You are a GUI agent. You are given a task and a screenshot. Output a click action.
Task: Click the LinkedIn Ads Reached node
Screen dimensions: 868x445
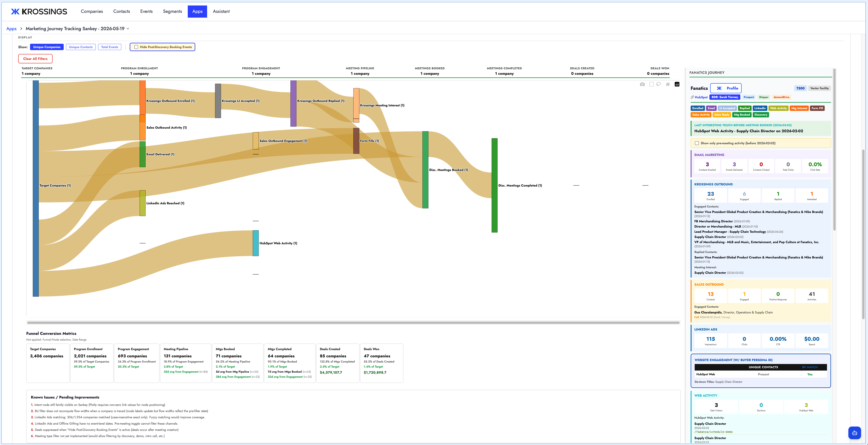tap(143, 203)
